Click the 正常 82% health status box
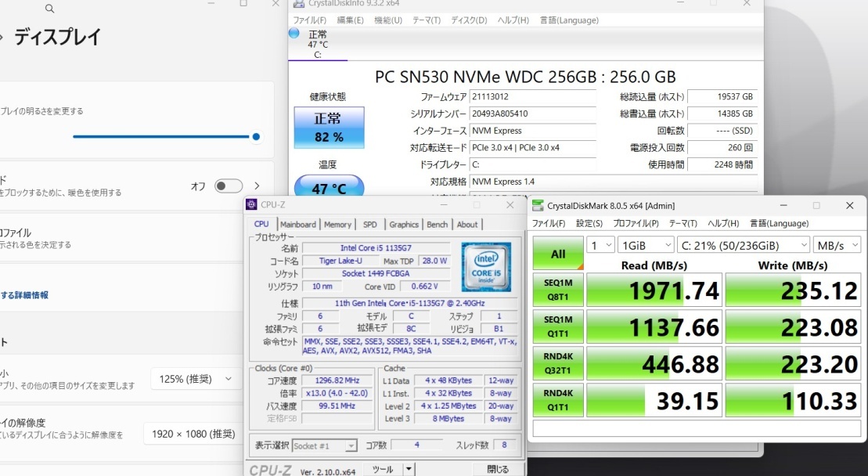The width and height of the screenshot is (868, 476). (x=328, y=128)
